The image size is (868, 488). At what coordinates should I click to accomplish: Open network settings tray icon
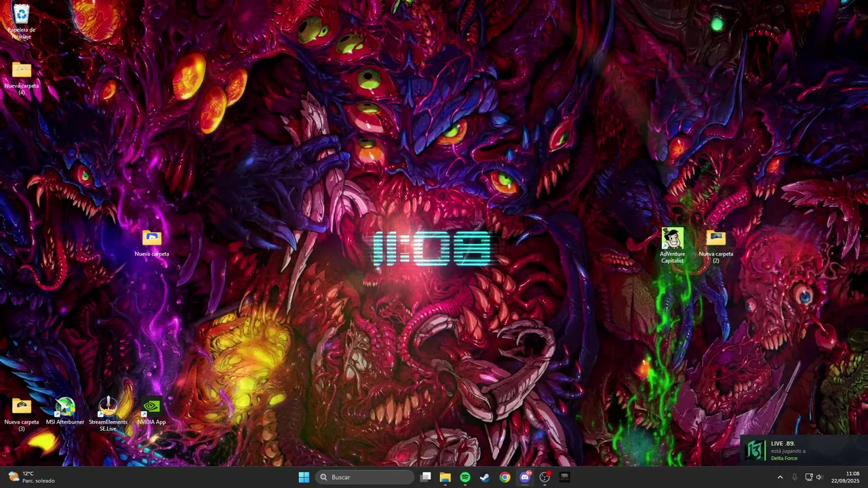pyautogui.click(x=808, y=477)
